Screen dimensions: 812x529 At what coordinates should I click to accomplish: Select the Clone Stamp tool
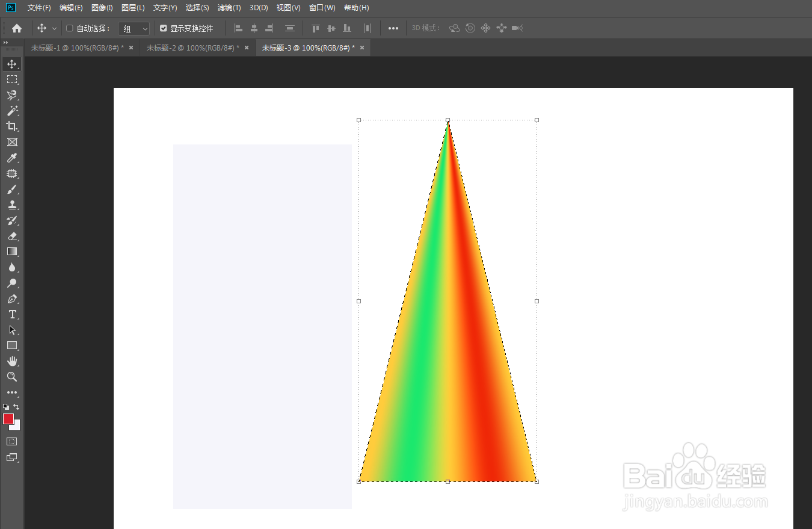12,205
